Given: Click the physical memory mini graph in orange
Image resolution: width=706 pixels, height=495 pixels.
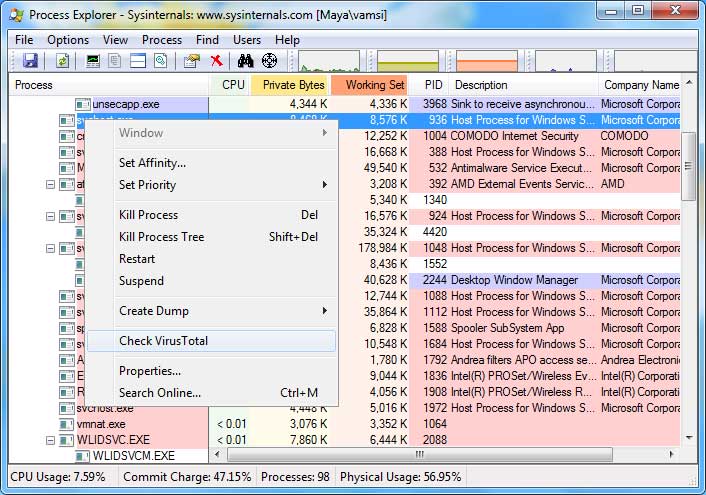Looking at the screenshot, I should click(487, 61).
